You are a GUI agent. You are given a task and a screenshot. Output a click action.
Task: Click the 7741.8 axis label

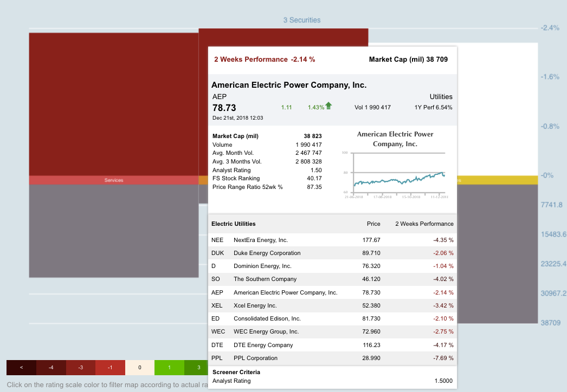coord(551,205)
